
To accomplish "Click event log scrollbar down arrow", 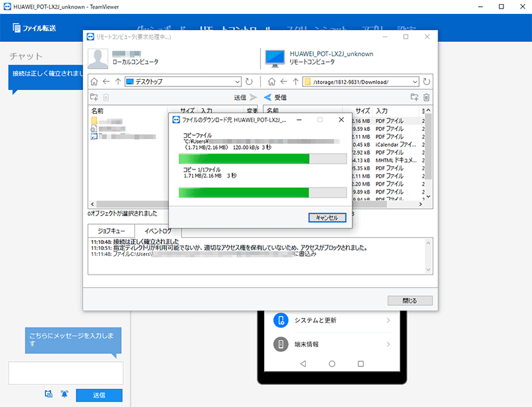I will (x=428, y=269).
